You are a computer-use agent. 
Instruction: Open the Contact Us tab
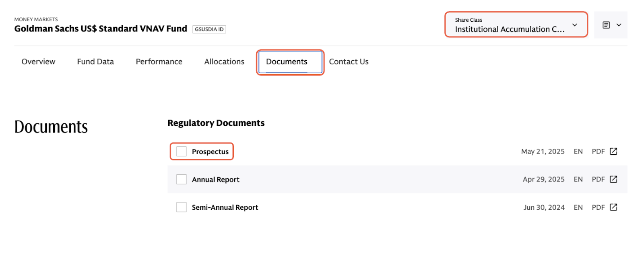349,61
